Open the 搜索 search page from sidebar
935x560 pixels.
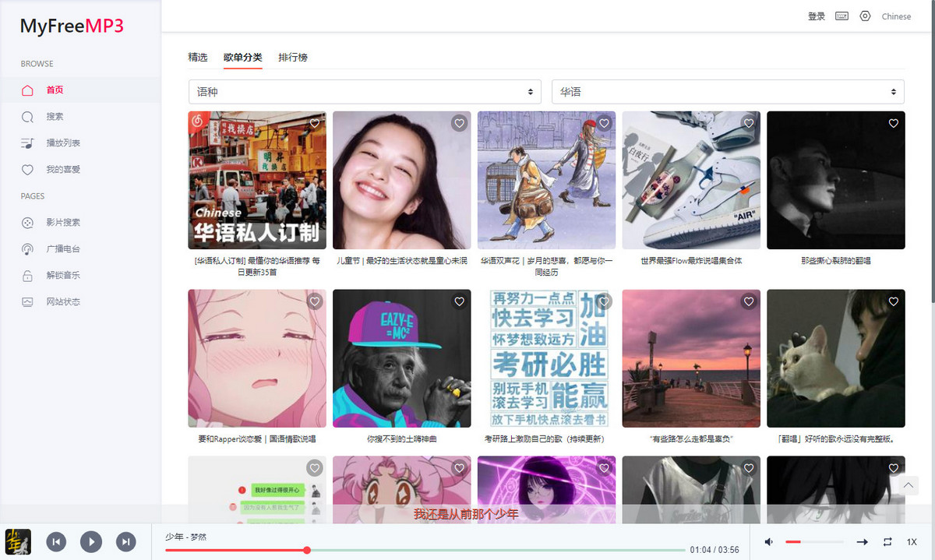point(54,117)
